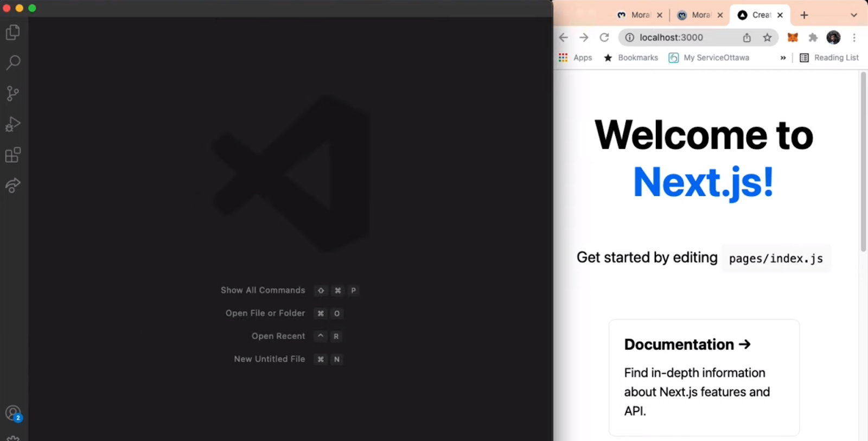Close the Create Next App tab
Screen dimensions: 868x441
[780, 15]
